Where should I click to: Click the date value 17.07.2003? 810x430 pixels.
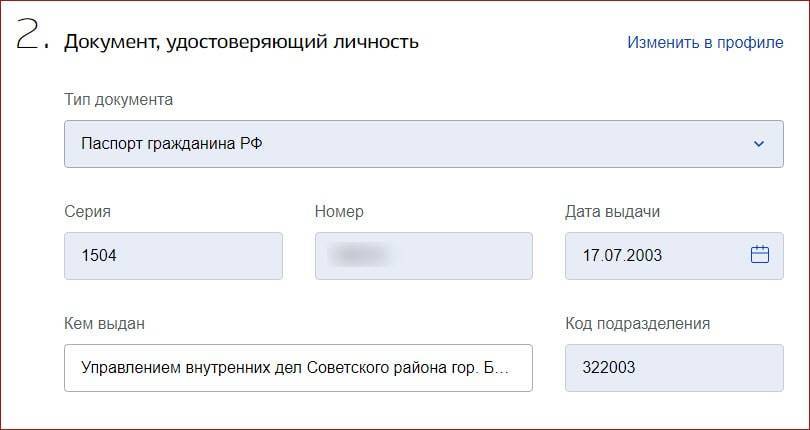(x=622, y=256)
